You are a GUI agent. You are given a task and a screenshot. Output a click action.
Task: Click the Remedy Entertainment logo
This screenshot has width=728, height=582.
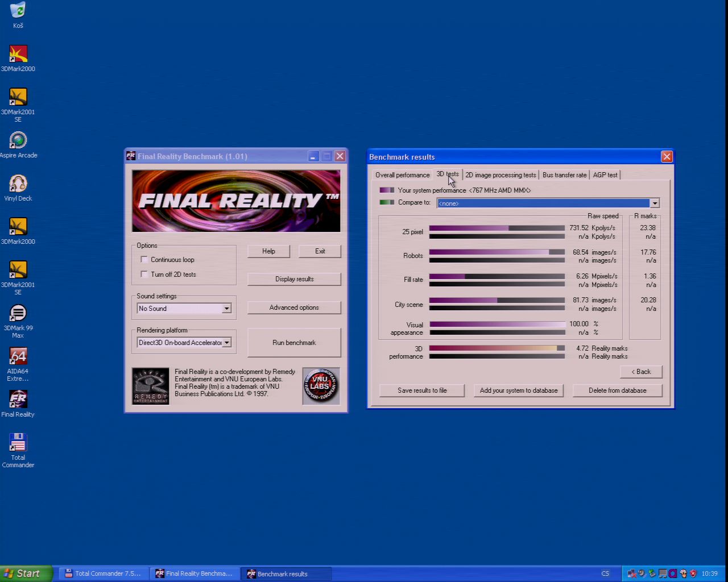(x=151, y=386)
